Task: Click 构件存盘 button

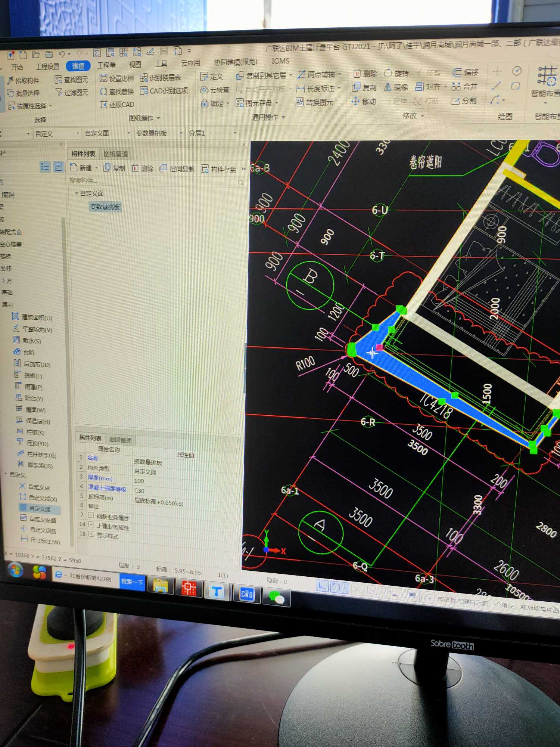Action: (x=219, y=169)
